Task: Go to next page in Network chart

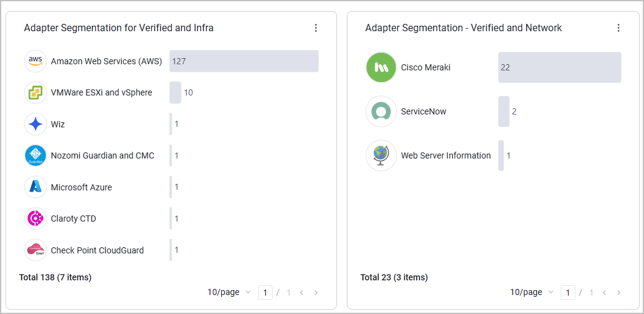Action: (x=618, y=293)
